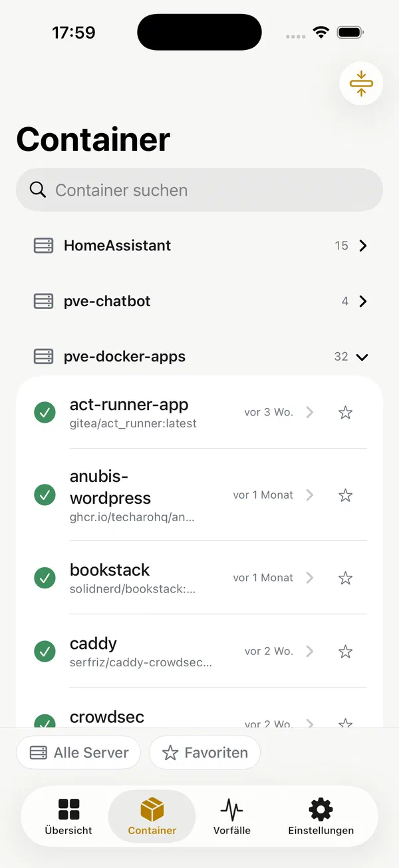Favorite act-runner-app with its star
The width and height of the screenshot is (399, 868).
click(x=345, y=413)
